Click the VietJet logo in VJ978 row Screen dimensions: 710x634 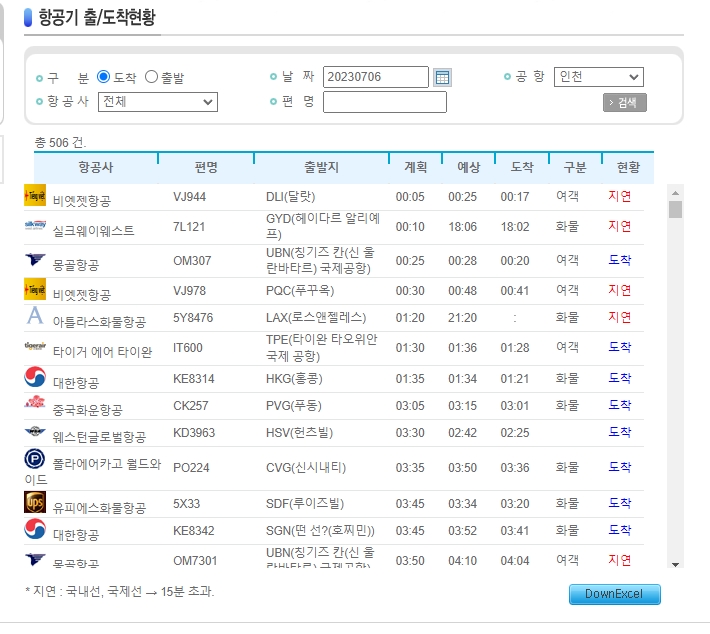coord(35,289)
